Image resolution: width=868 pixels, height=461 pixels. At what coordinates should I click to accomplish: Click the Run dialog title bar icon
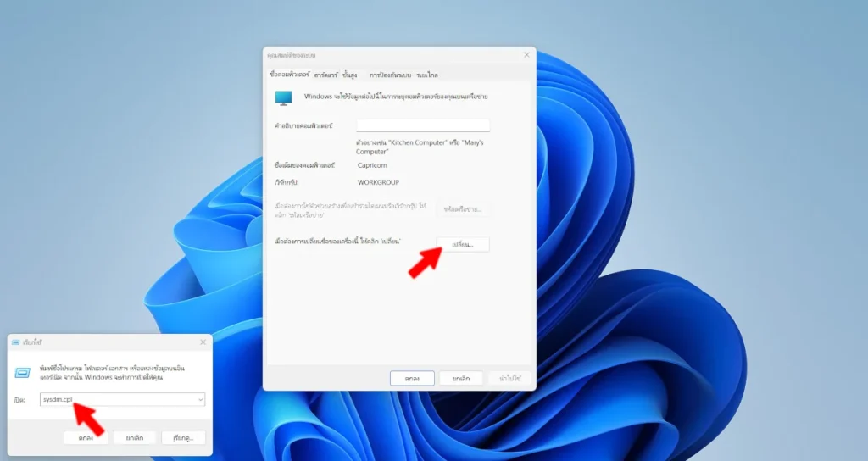coord(17,342)
